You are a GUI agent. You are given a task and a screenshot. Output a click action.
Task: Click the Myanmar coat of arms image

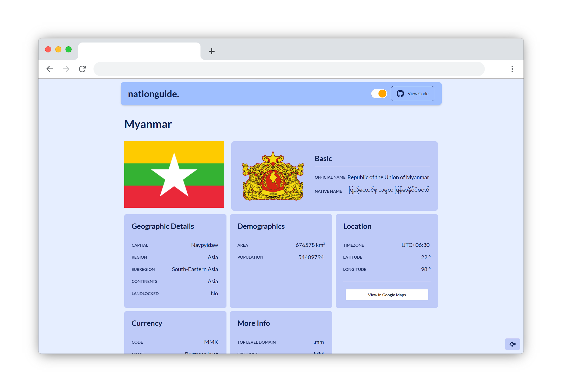(x=273, y=176)
